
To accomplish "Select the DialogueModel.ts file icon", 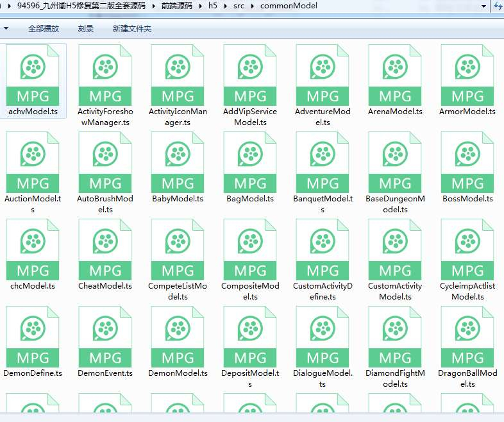I will pos(323,337).
